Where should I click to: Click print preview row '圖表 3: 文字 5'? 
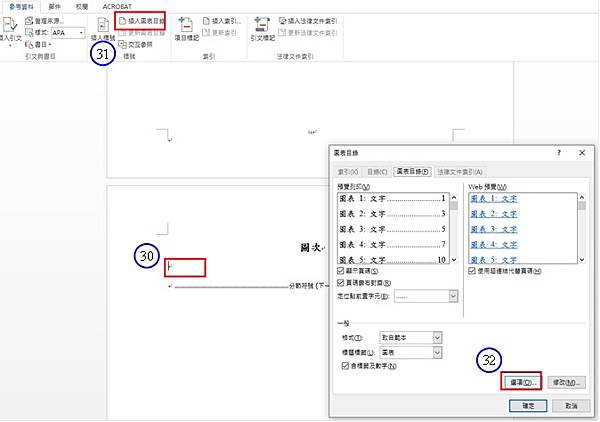click(393, 229)
